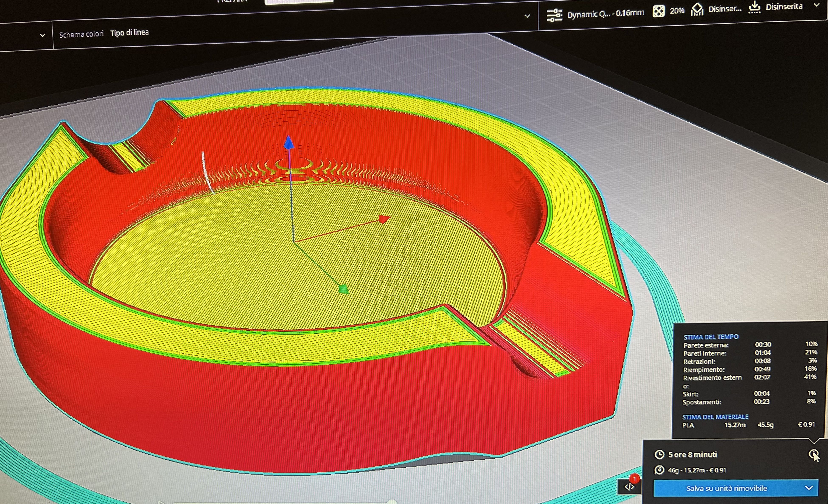Image resolution: width=828 pixels, height=504 pixels.
Task: Open the printer selector chevron in top bar
Action: point(527,16)
